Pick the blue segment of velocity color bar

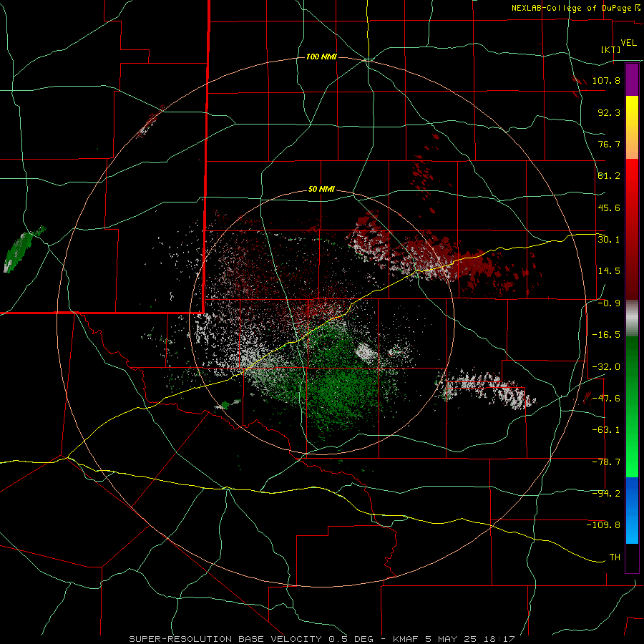click(x=632, y=510)
